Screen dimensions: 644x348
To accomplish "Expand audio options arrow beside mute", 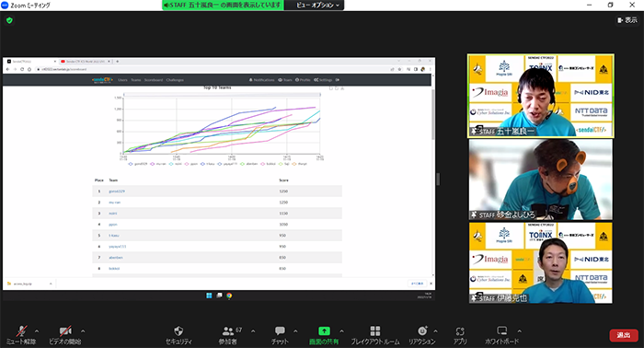I will tap(37, 331).
